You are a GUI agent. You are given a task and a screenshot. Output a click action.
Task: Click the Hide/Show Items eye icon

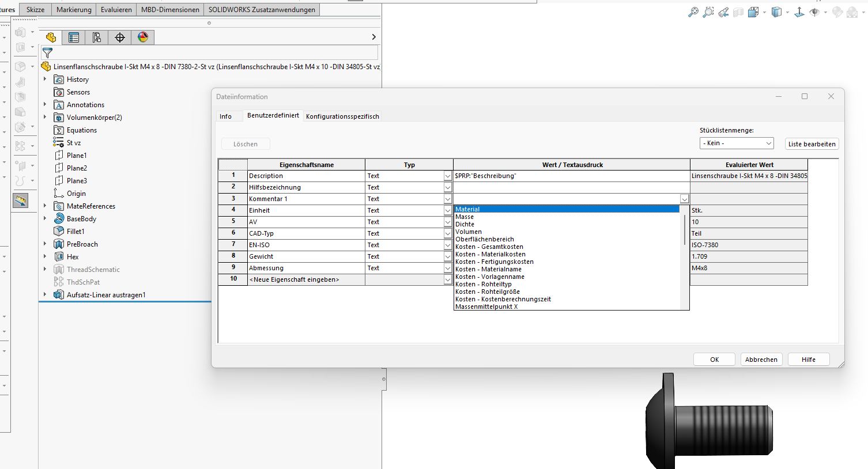coord(814,12)
